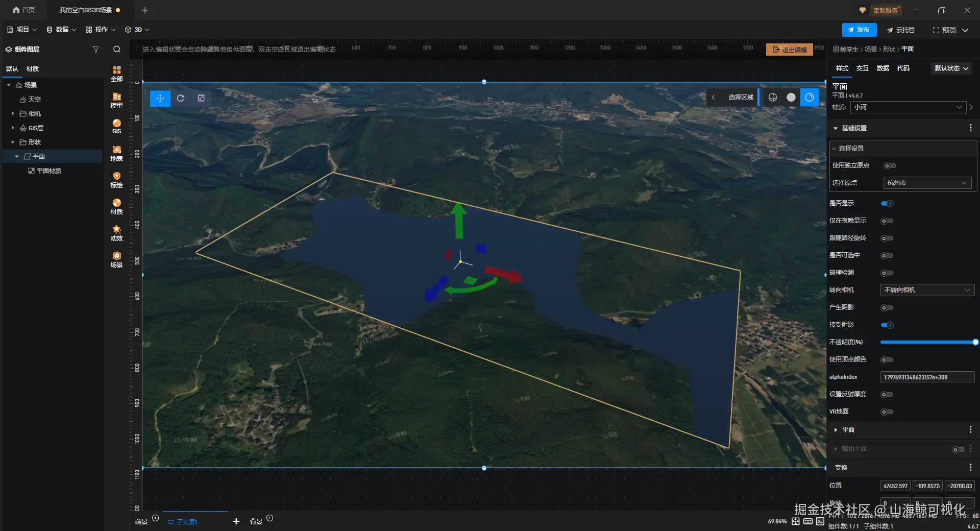The image size is (980, 531).
Task: Add a new background with plus icon
Action: point(270,518)
